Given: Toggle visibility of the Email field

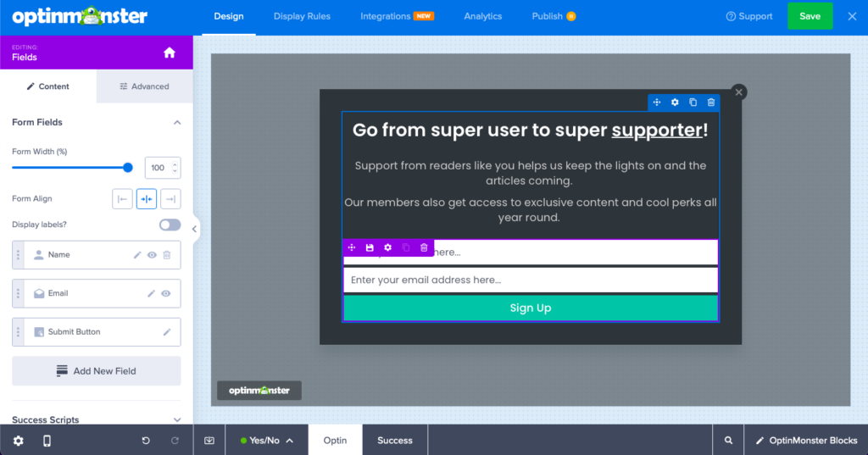Looking at the screenshot, I should 165,293.
